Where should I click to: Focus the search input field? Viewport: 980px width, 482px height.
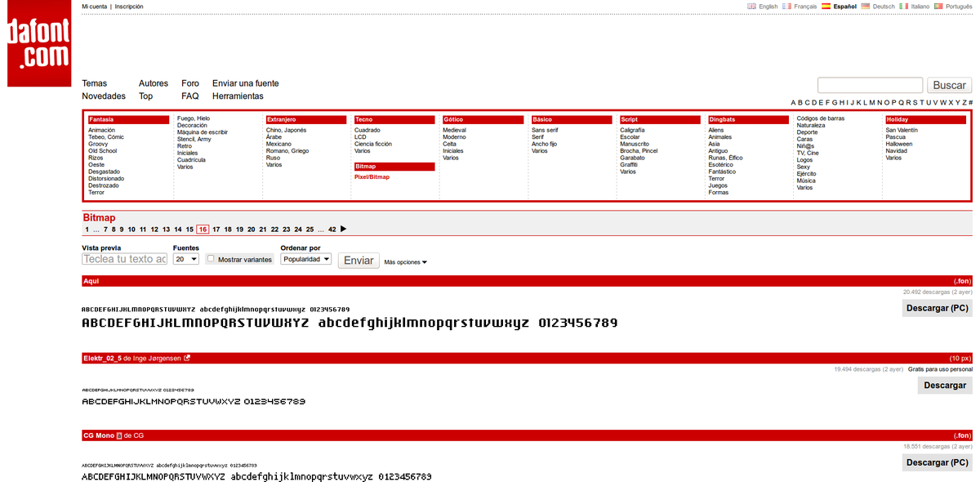tap(870, 85)
